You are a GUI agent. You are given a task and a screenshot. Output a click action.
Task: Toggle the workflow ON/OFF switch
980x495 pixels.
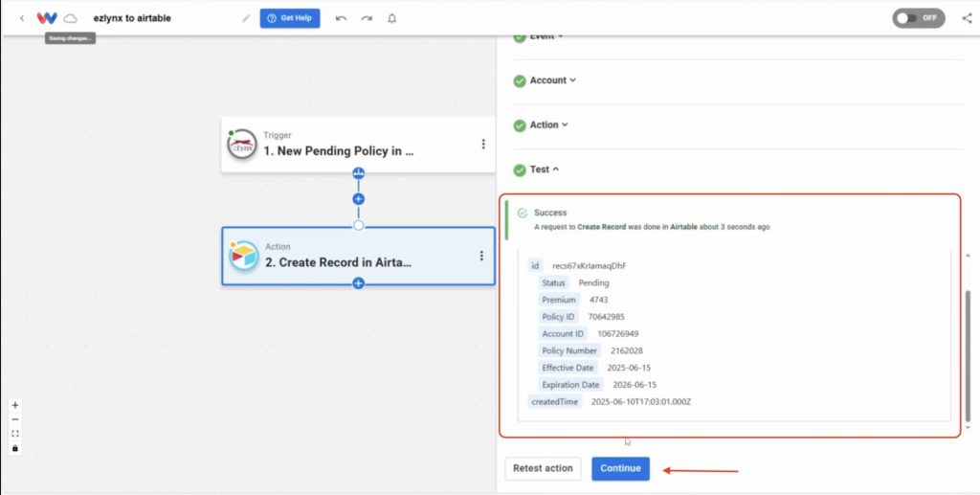click(918, 18)
